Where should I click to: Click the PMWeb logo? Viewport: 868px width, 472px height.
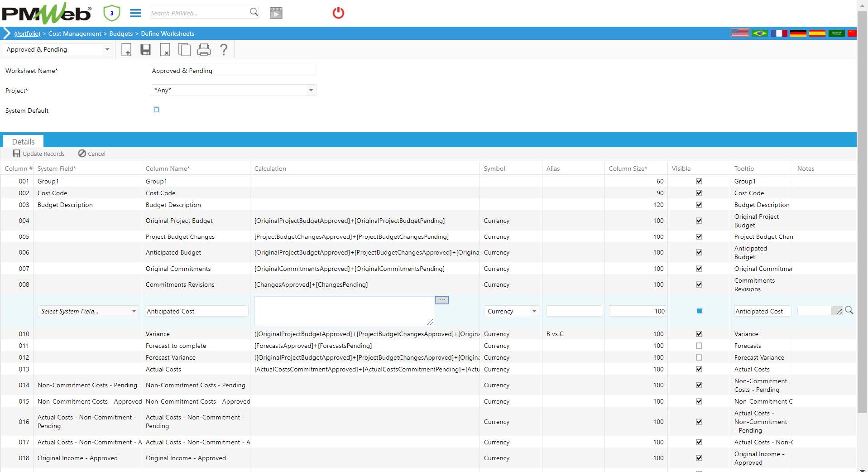pyautogui.click(x=47, y=13)
